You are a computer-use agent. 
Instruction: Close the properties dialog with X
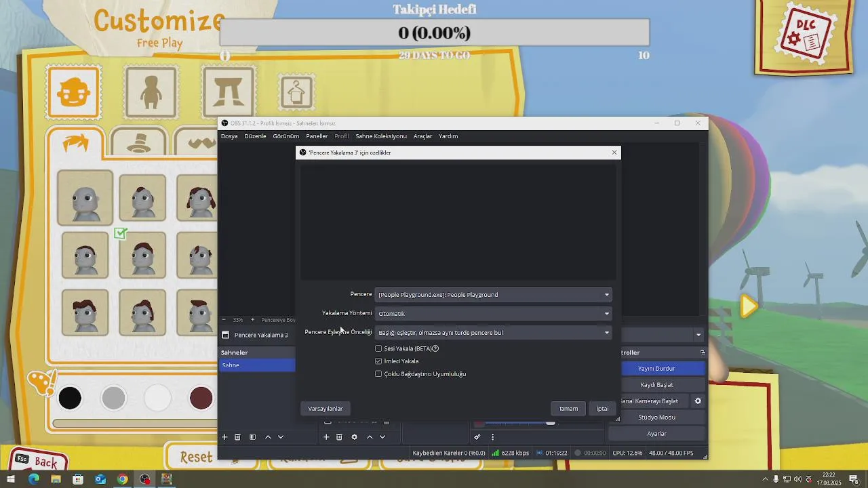pos(614,152)
